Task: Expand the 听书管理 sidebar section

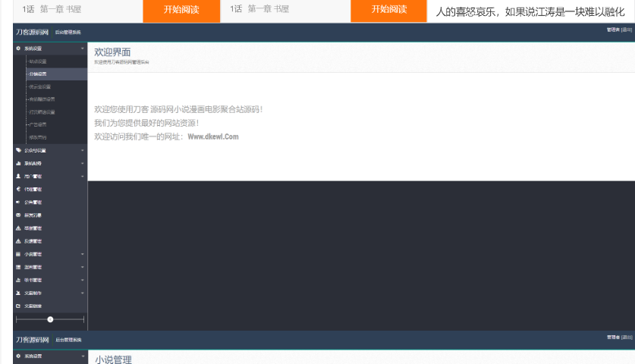Action: click(83, 280)
